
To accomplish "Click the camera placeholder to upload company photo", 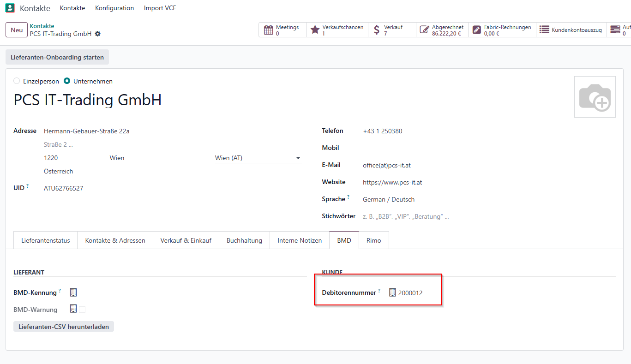I will [x=595, y=97].
